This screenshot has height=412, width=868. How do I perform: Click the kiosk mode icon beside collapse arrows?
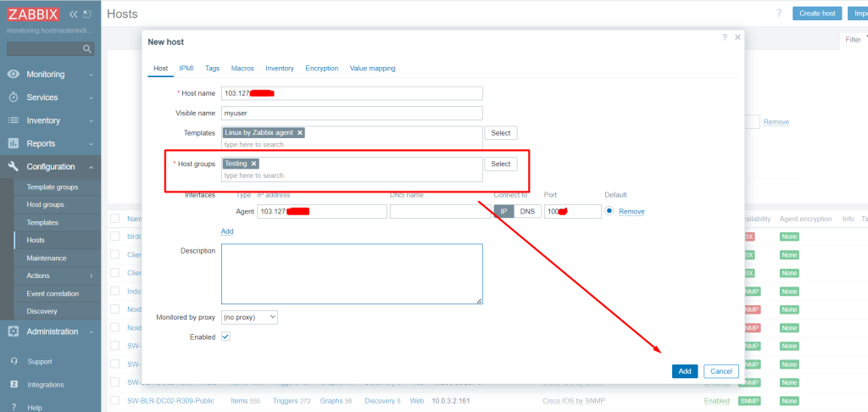(x=87, y=14)
